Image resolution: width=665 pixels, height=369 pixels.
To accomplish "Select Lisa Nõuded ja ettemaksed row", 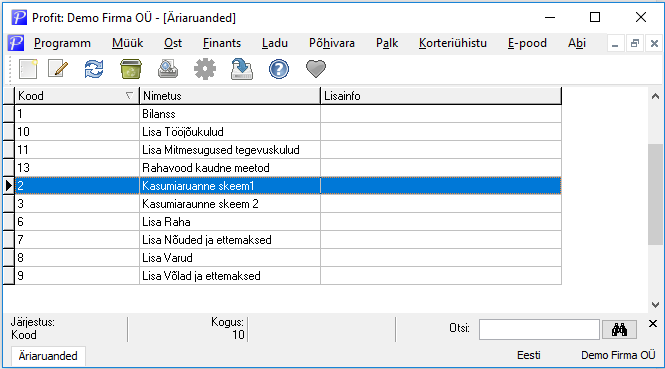I will coord(288,240).
